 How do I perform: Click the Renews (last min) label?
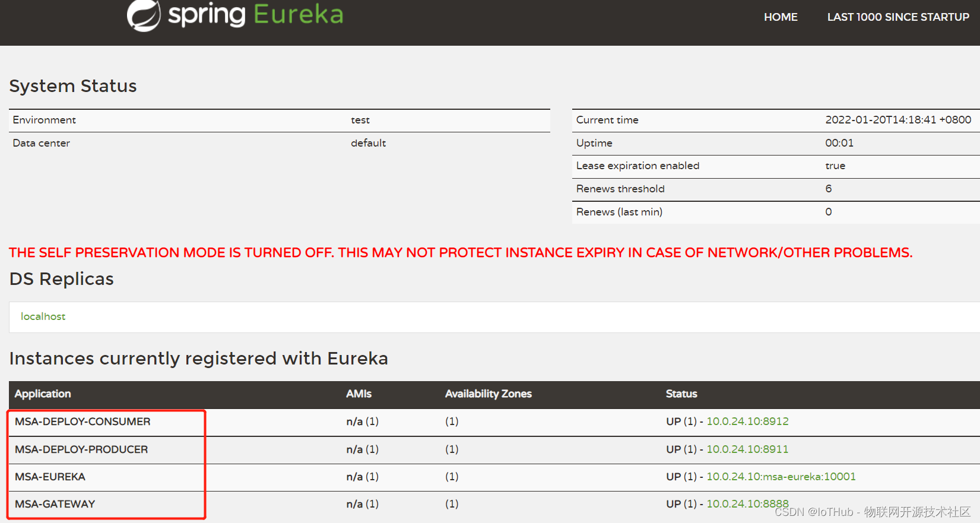[x=619, y=212]
